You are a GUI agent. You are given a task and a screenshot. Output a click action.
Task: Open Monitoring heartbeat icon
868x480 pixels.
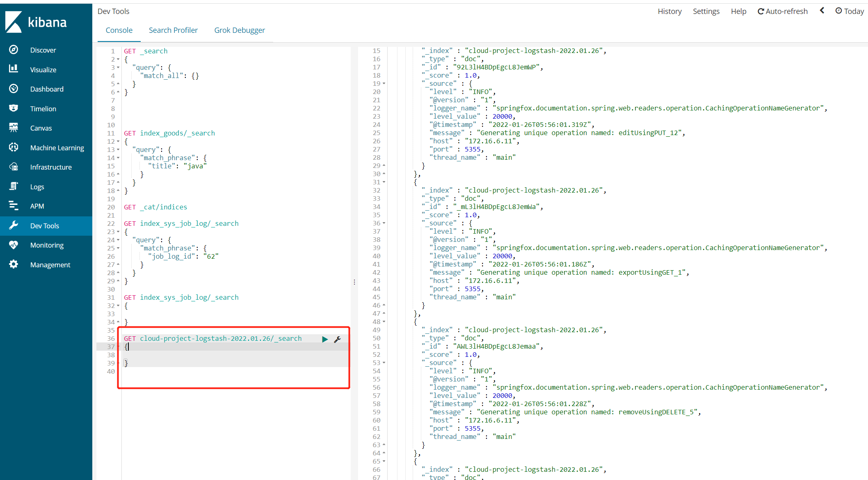14,245
